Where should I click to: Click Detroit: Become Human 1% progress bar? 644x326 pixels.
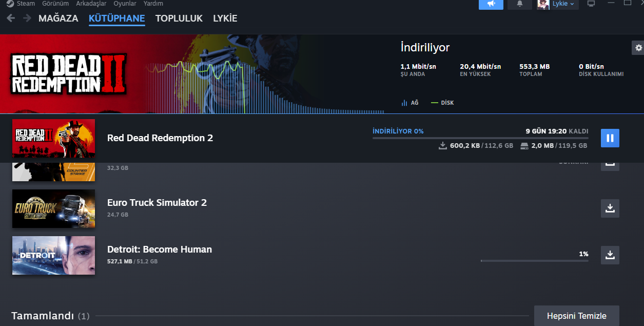click(x=535, y=261)
